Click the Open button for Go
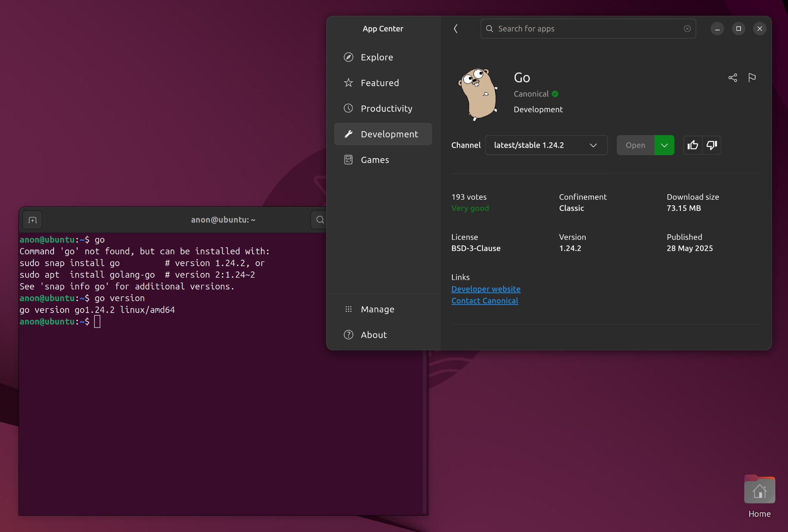The image size is (788, 532). (x=635, y=145)
